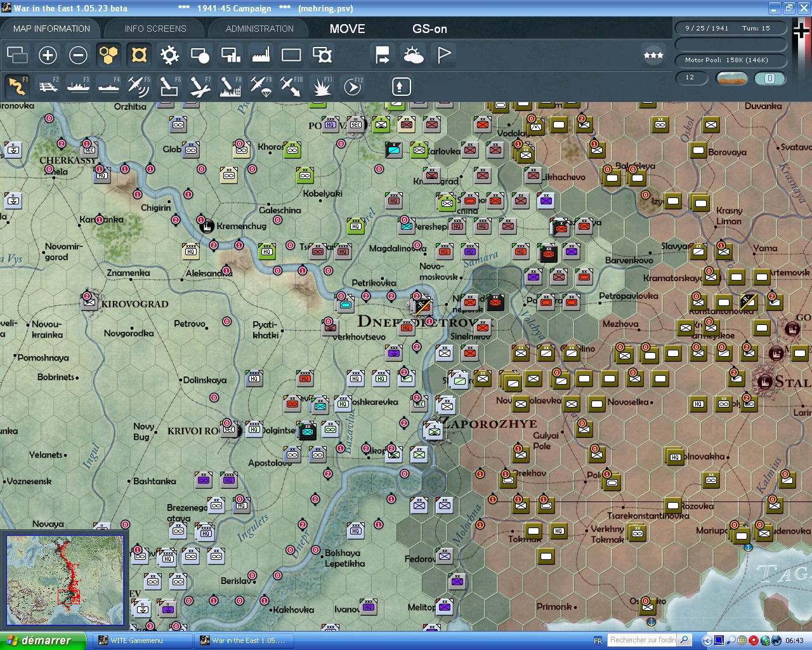Viewport: 812px width, 650px height.
Task: Click the Borovaya town label
Action: click(x=727, y=152)
